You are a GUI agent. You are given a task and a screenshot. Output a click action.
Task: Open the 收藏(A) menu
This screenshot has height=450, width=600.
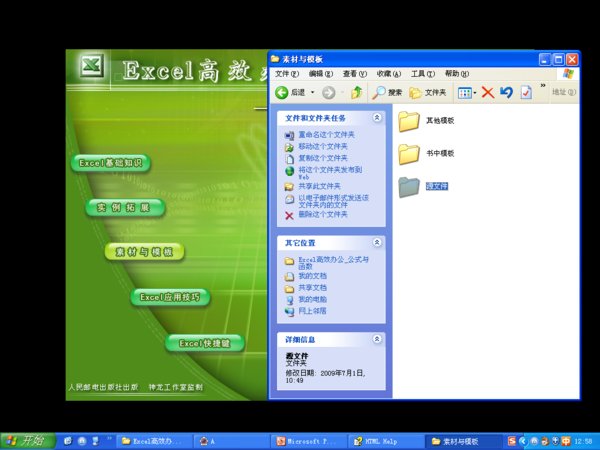click(388, 73)
